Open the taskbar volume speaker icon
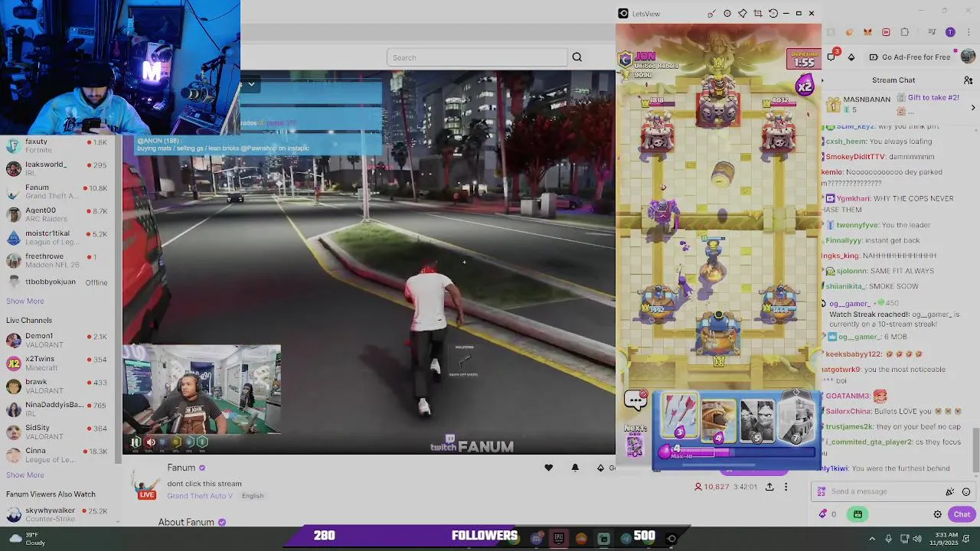 click(x=918, y=539)
